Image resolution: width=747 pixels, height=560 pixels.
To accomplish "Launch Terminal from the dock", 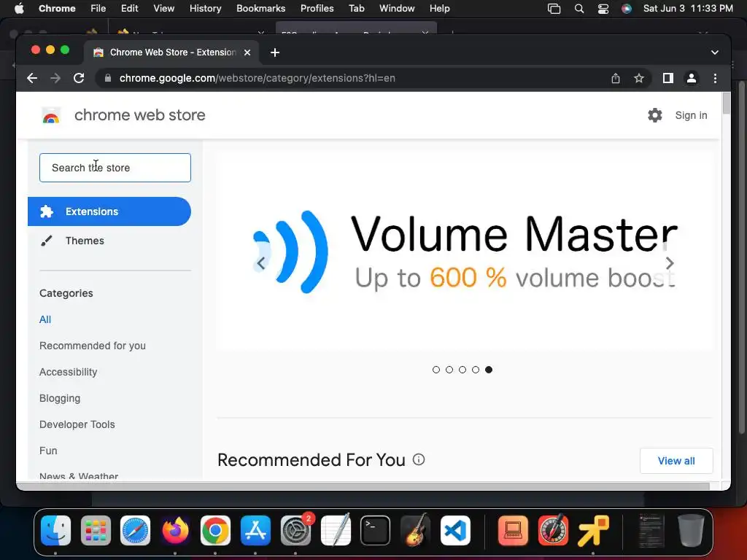I will click(376, 531).
